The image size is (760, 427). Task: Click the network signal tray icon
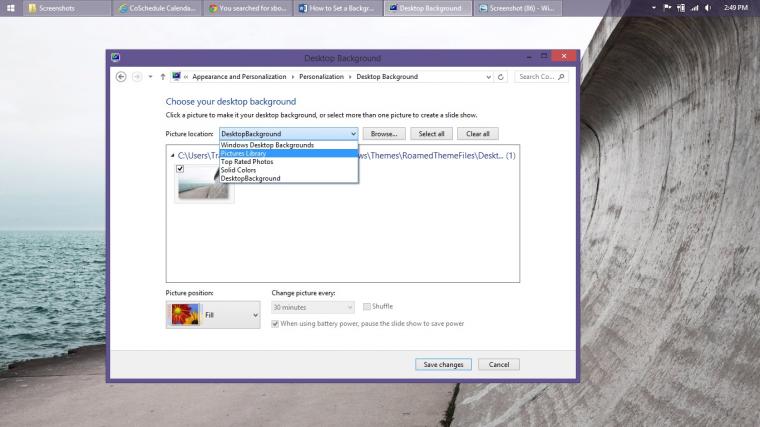(x=695, y=8)
